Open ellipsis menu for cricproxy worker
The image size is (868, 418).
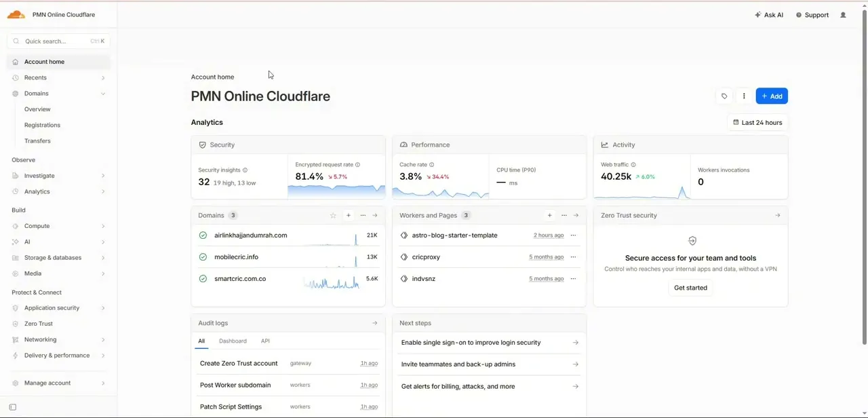pyautogui.click(x=573, y=257)
